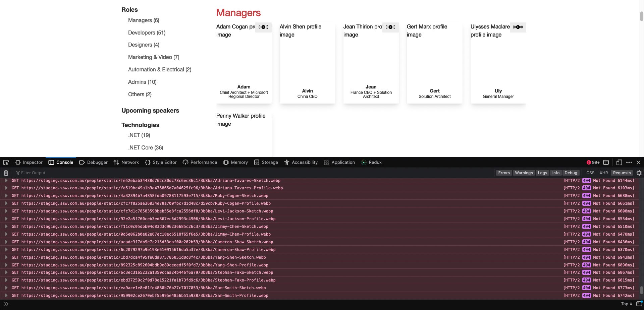Expand the Sam-Smith-Profile 404 log entry

6,296
